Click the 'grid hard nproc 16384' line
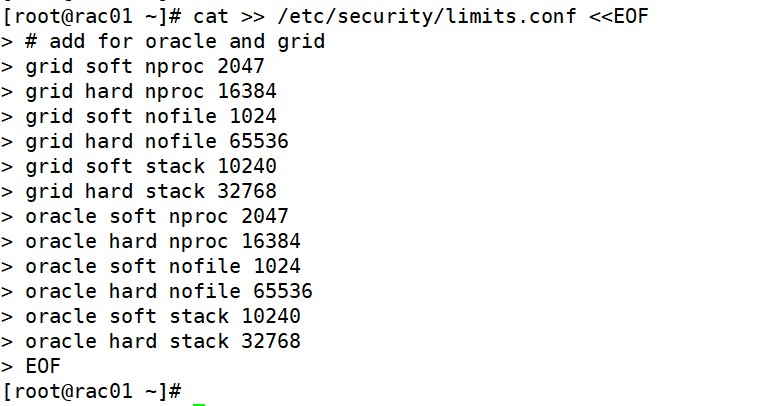 click(x=151, y=92)
